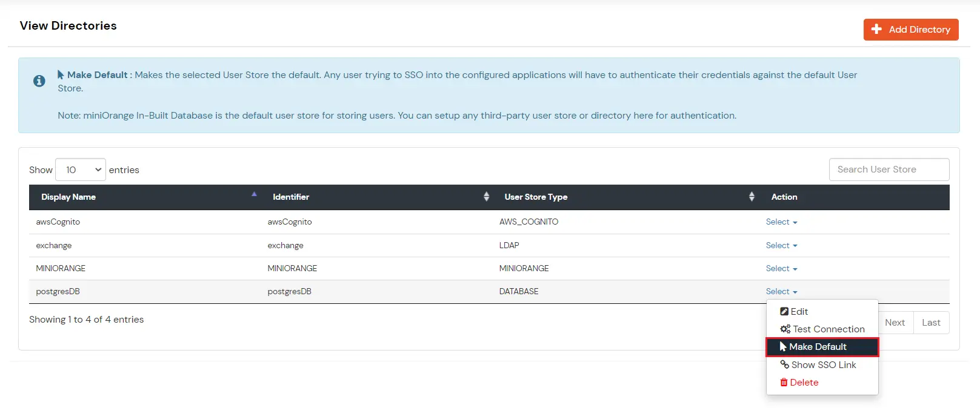Choose Make Default from the action menu
Image resolution: width=980 pixels, height=408 pixels.
[x=822, y=347]
